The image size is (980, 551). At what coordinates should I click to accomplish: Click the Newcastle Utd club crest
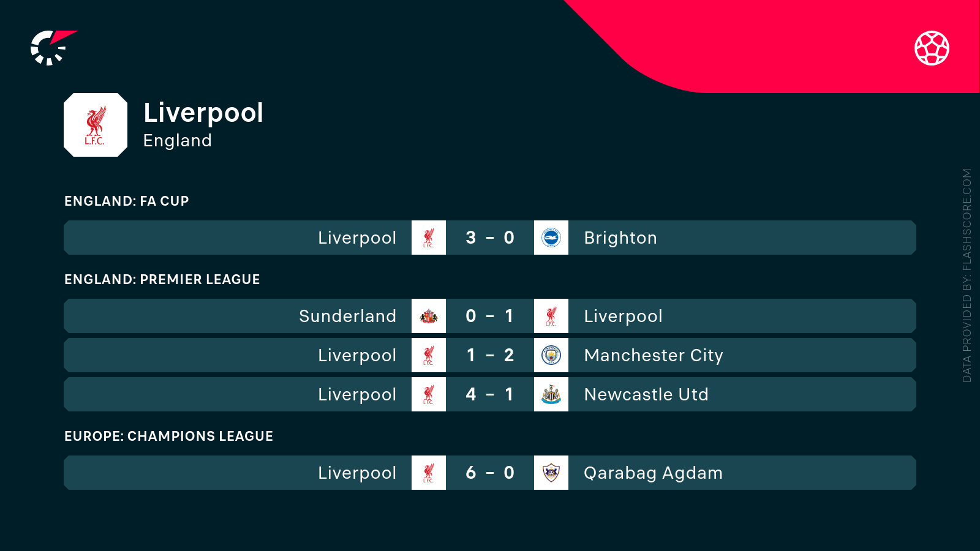[x=551, y=394]
